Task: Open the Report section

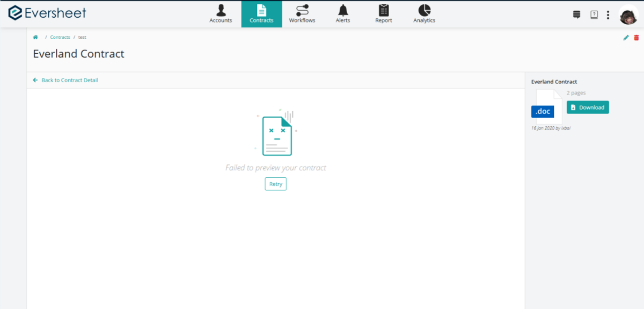Action: click(x=384, y=14)
